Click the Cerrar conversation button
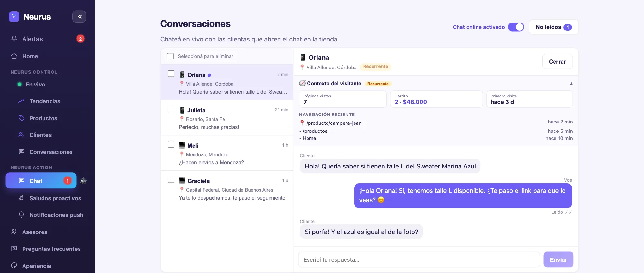The image size is (644, 273). (x=557, y=61)
